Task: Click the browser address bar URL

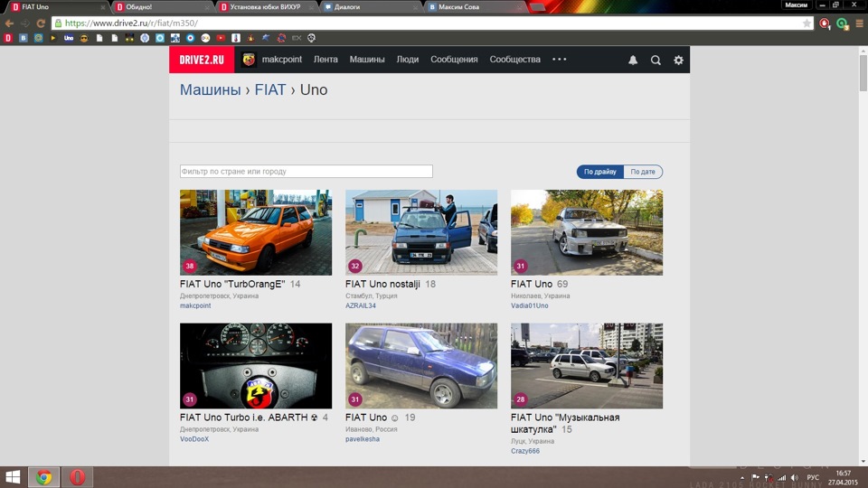Action: click(x=131, y=23)
